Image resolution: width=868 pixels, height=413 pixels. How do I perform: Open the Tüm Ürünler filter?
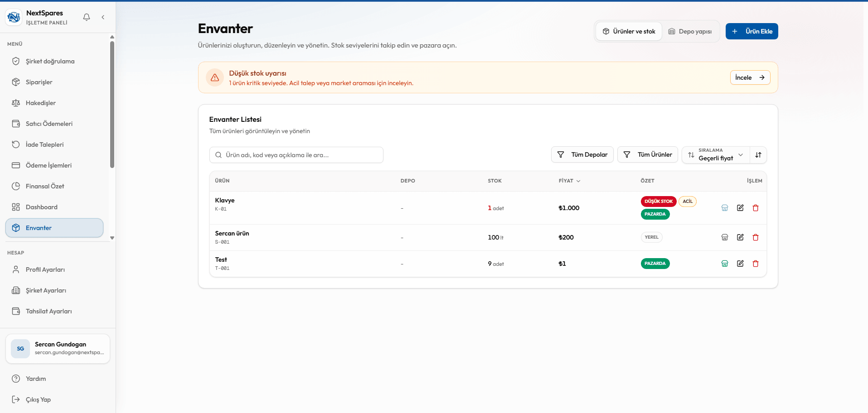pos(648,154)
